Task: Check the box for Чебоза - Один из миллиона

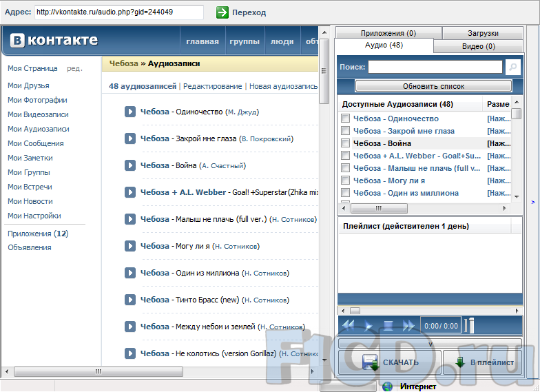Action: pos(346,193)
